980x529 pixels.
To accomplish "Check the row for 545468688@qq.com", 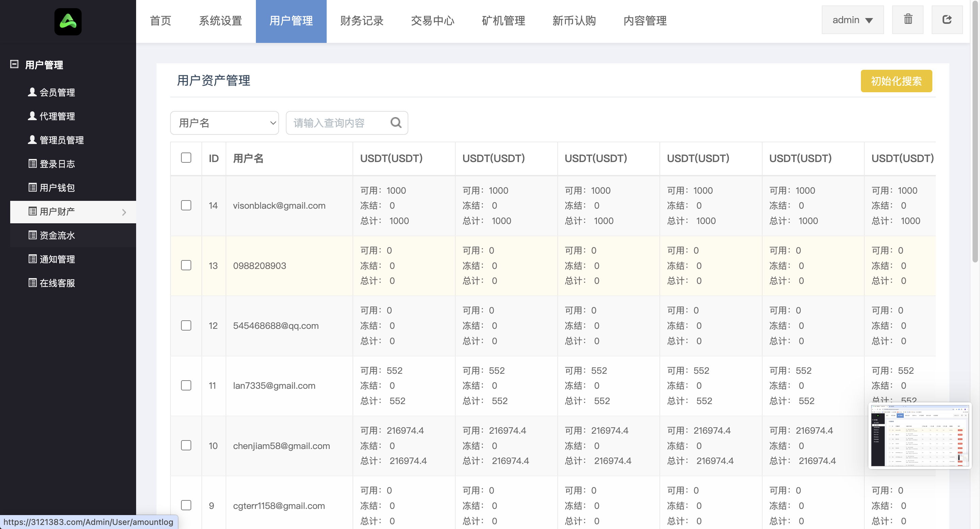I will [186, 325].
